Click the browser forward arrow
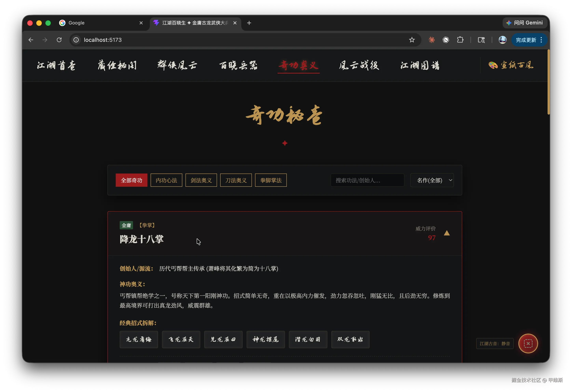572x392 pixels. tap(45, 40)
